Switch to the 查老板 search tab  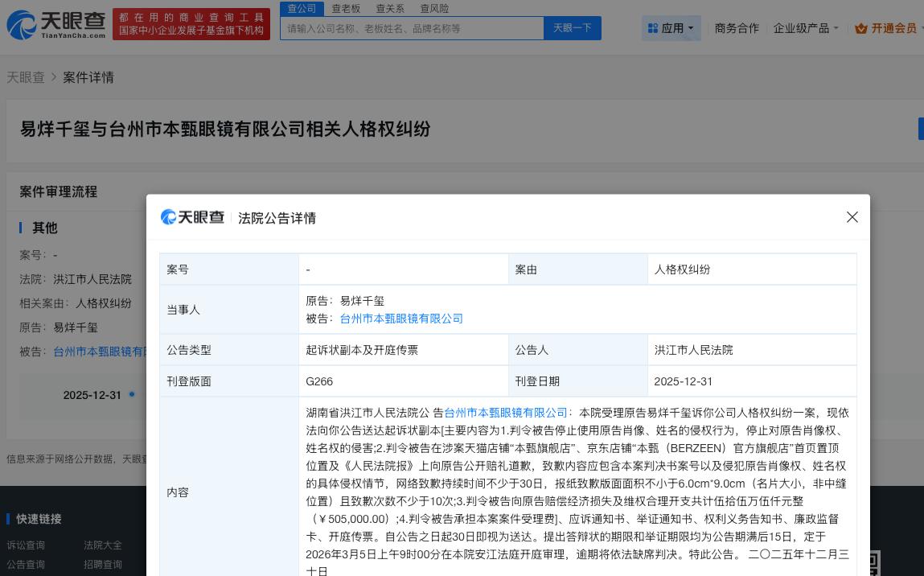pyautogui.click(x=346, y=8)
